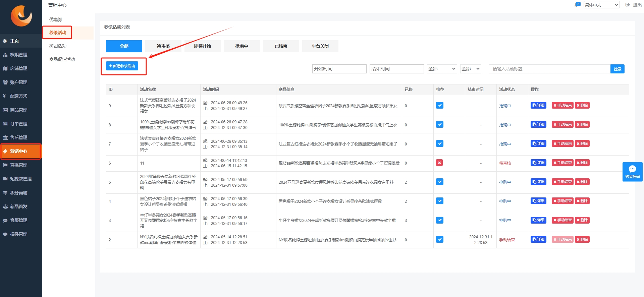644x297 pixels.
Task: Open 配送方式 in the sidebar
Action: (21, 96)
